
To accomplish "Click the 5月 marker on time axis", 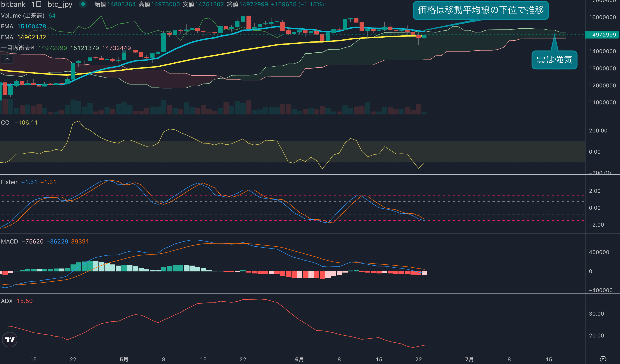I will click(124, 359).
